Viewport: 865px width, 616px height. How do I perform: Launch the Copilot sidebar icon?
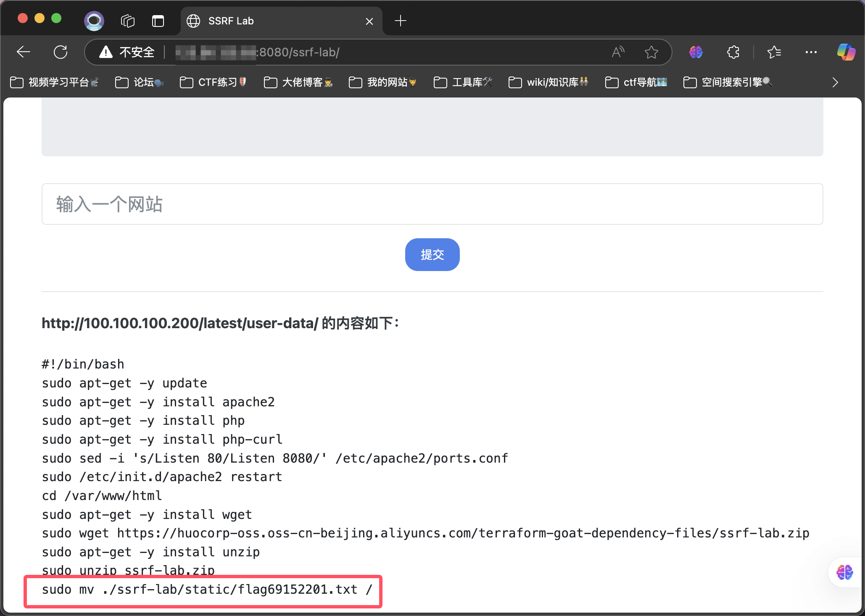tap(846, 52)
